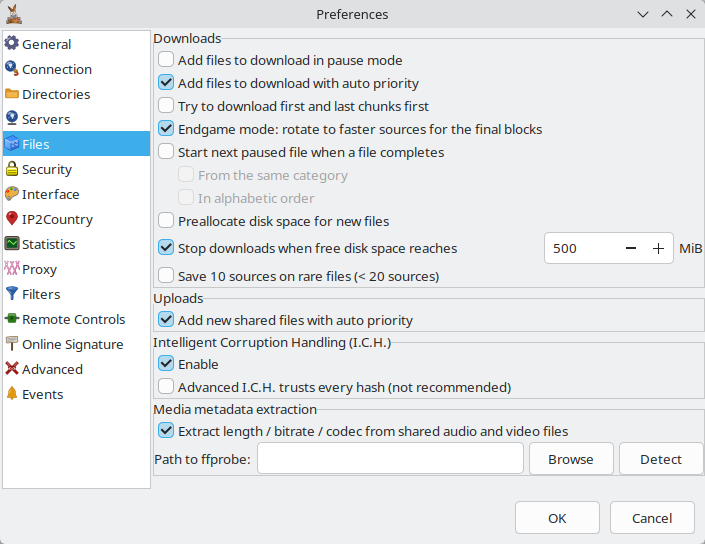
Task: Go to the Security preferences
Action: (x=47, y=169)
